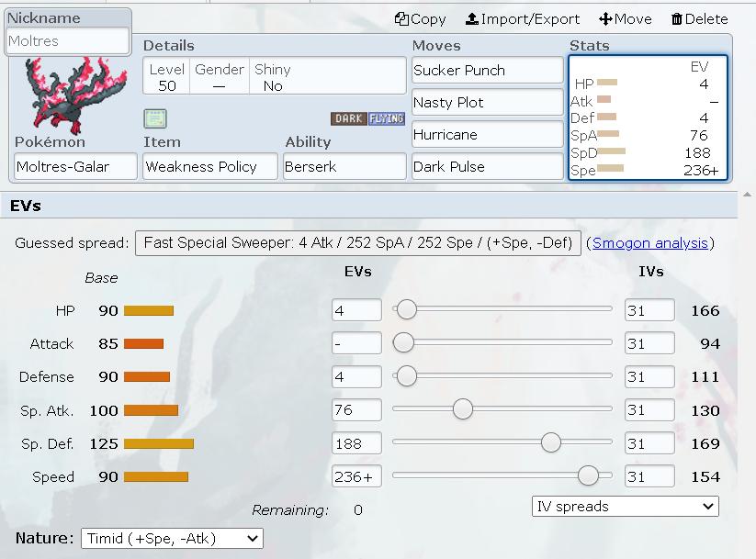
Task: Click the scrollbar up arrow
Action: pos(747,195)
